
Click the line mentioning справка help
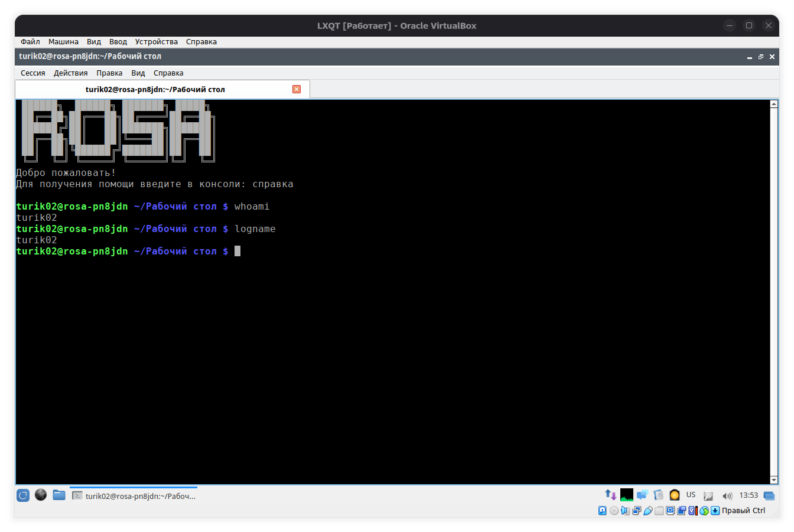click(155, 184)
